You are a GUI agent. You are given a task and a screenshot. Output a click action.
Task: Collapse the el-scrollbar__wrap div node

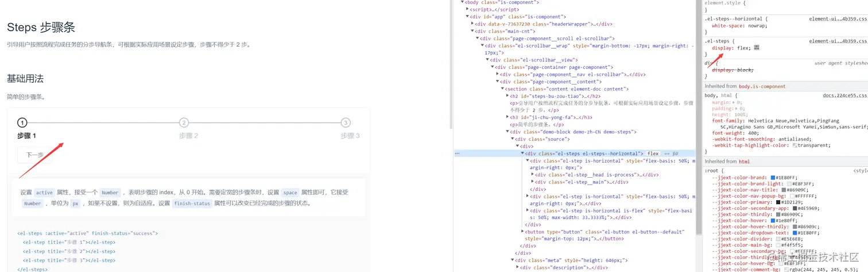tap(482, 45)
